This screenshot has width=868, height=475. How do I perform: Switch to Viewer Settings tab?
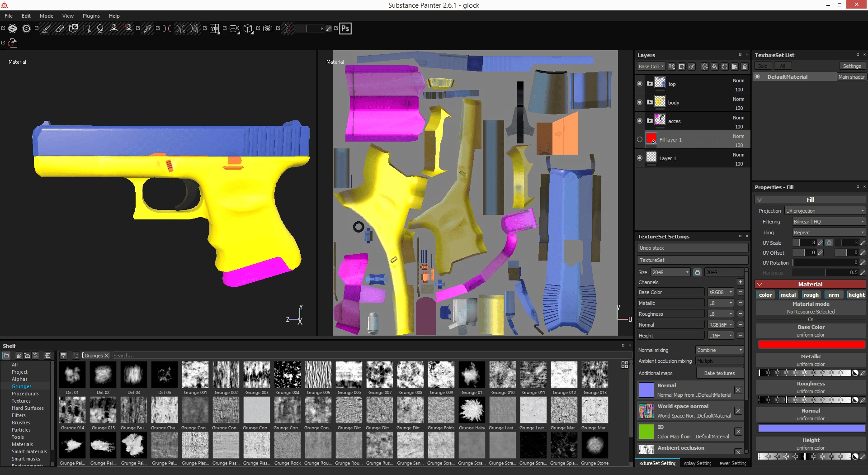coord(732,463)
